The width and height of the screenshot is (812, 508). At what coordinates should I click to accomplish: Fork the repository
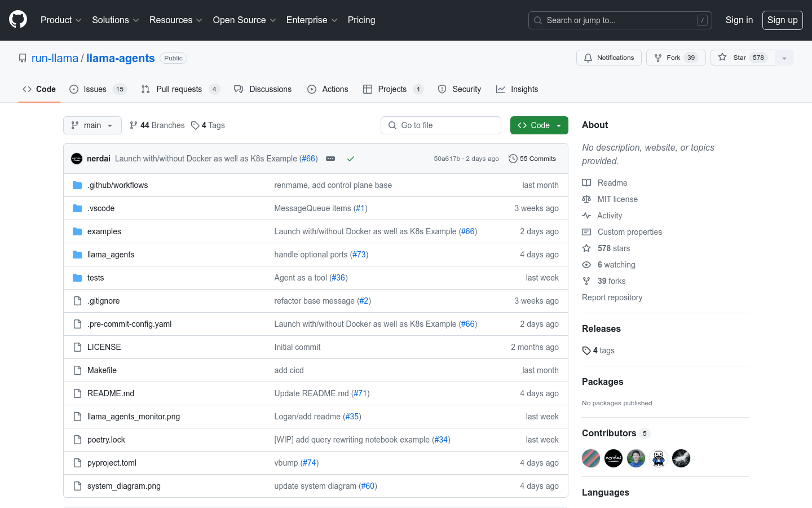click(x=676, y=58)
